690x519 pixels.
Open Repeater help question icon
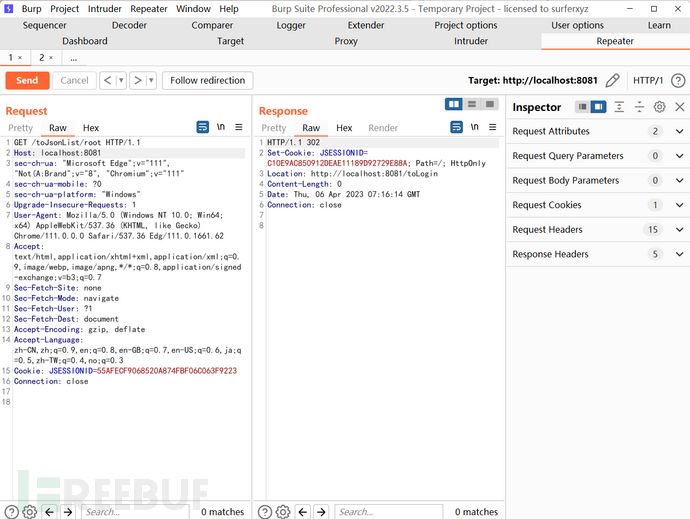tap(678, 81)
